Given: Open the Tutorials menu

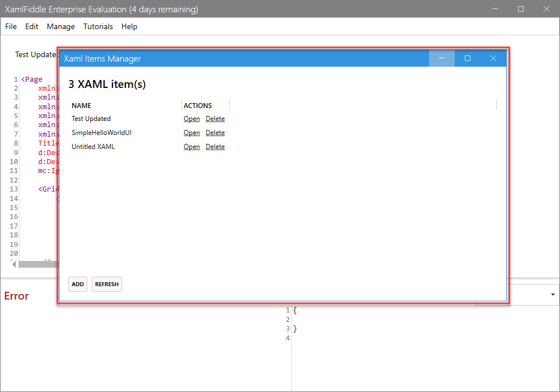Looking at the screenshot, I should (98, 26).
